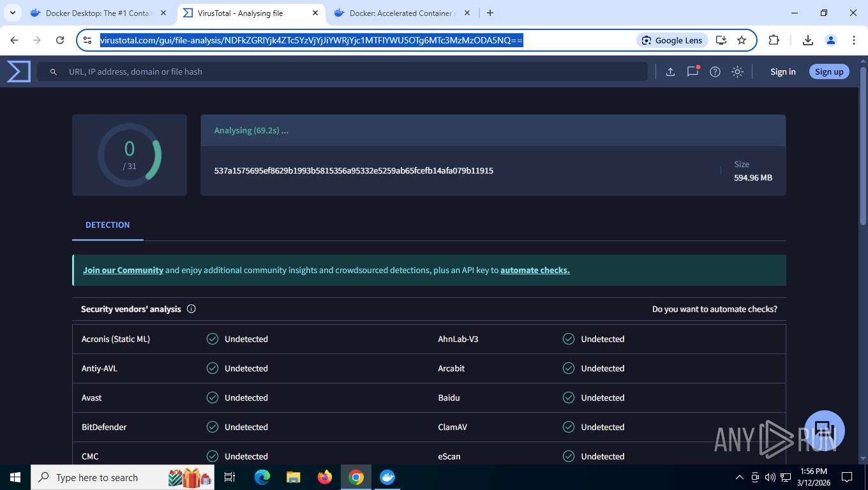Click the BitDefender vendor name
868x490 pixels.
pos(104,427)
